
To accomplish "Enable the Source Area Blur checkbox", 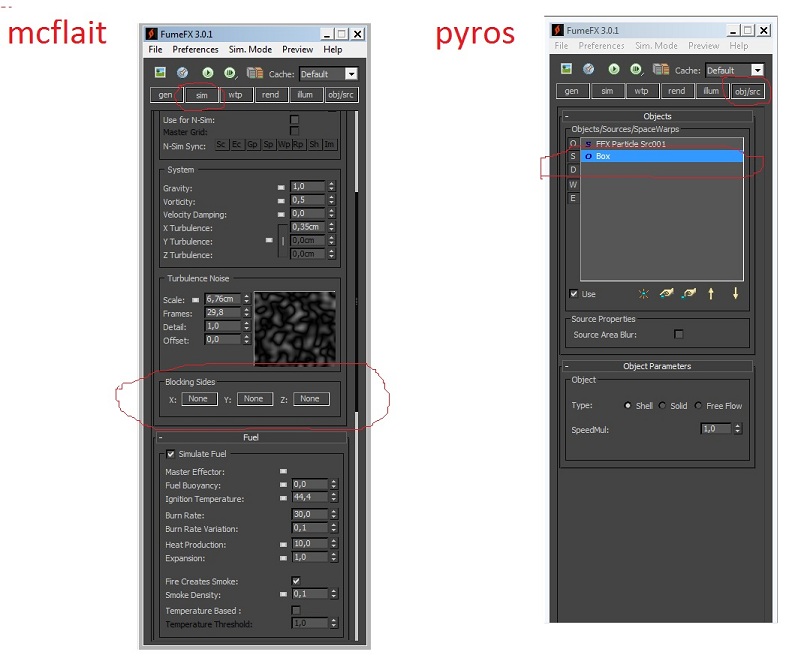I will click(678, 334).
